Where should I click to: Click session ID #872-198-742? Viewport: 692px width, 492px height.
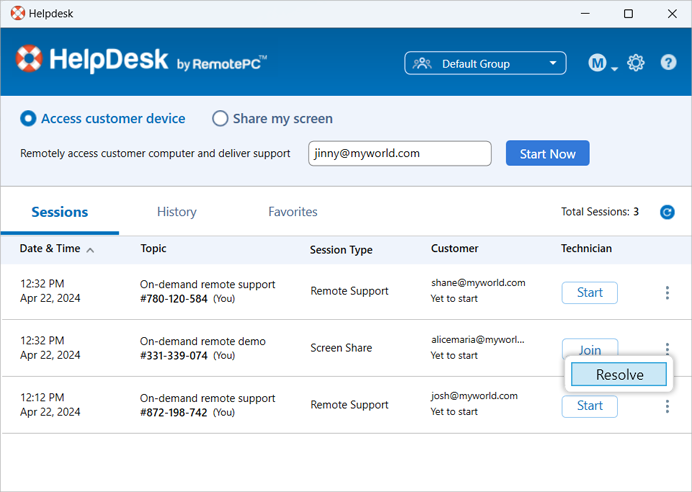click(x=173, y=413)
